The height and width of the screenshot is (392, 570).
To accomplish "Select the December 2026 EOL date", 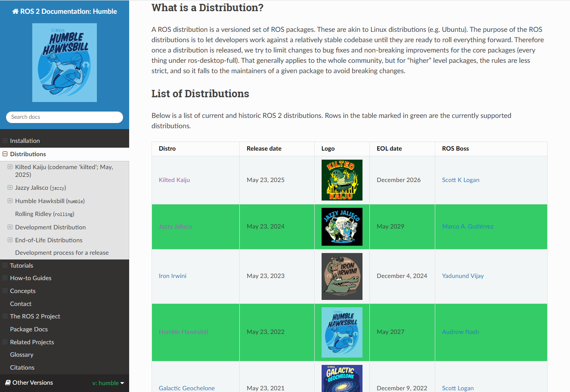I will click(399, 180).
